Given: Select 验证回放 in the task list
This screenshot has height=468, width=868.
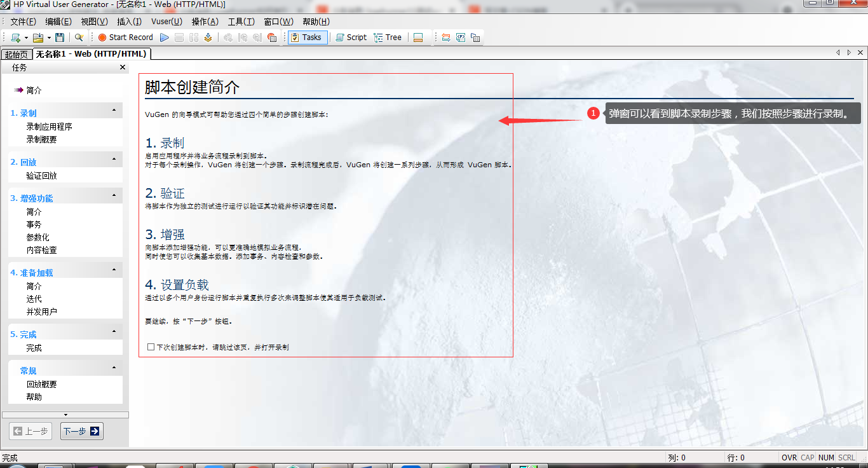Looking at the screenshot, I should point(41,175).
